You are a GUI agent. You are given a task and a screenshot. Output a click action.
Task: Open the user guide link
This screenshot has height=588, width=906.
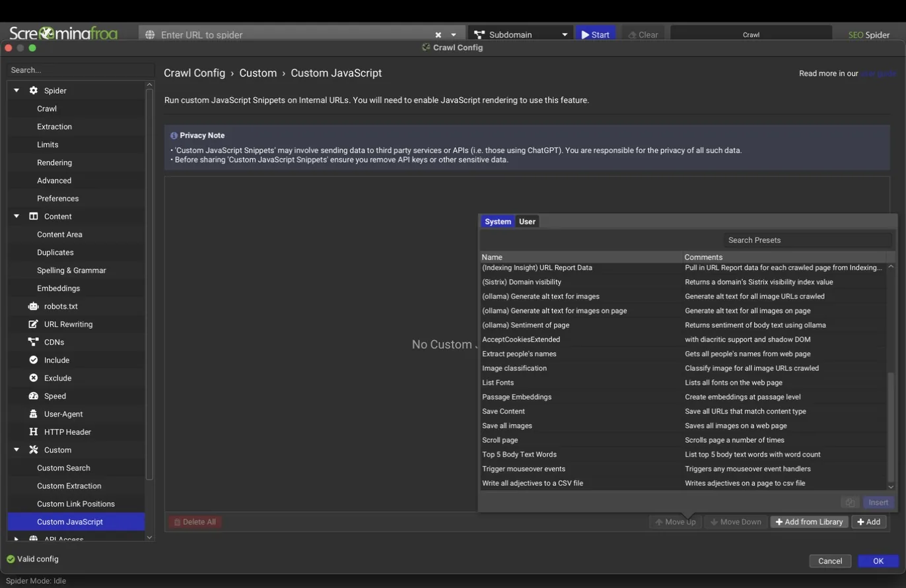coord(878,73)
